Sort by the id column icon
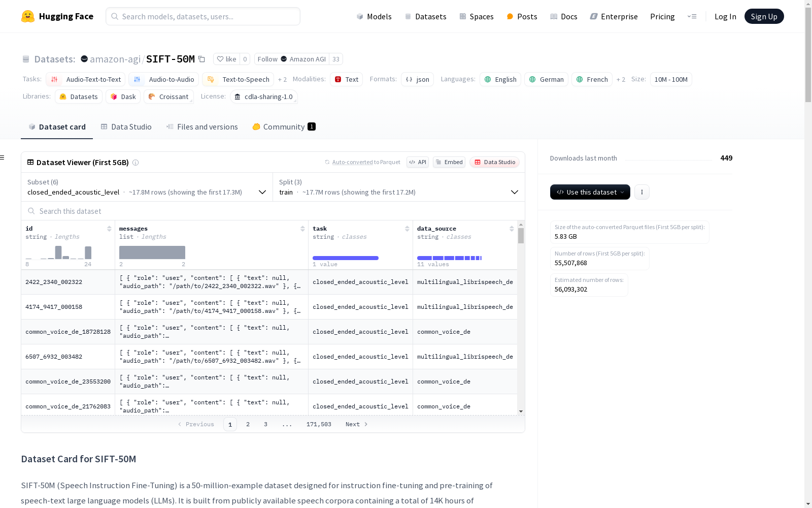The image size is (812, 508). point(109,229)
